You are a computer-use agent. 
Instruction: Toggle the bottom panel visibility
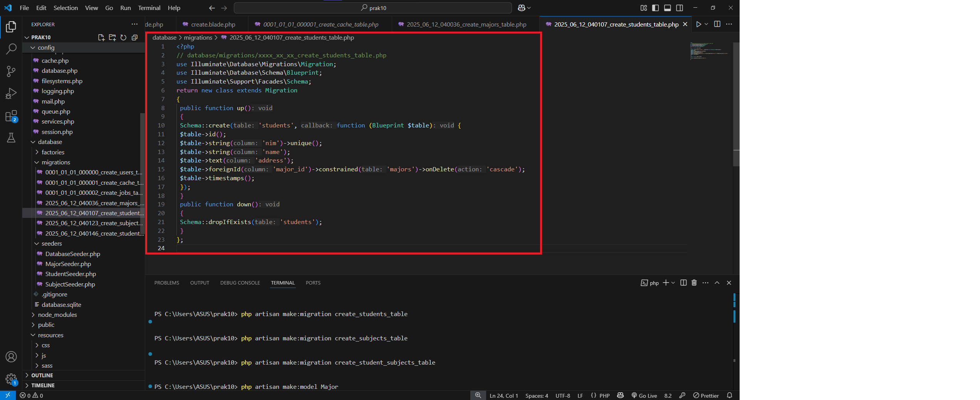pos(667,8)
